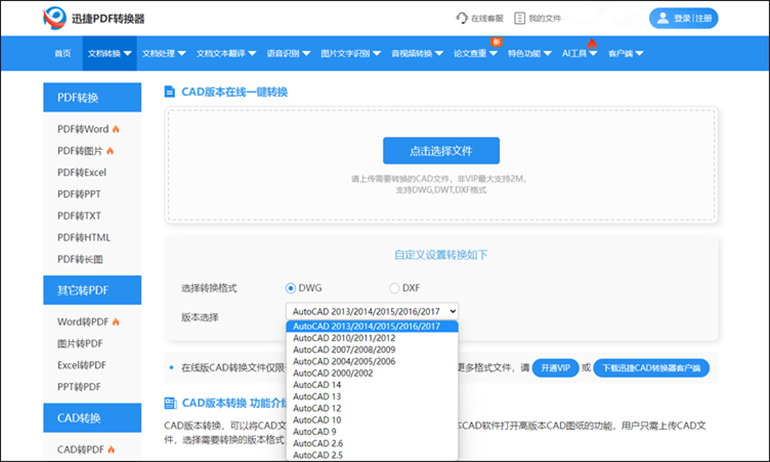The image size is (770, 462).
Task: Open PDF转Word in sidebar
Action: (x=83, y=129)
